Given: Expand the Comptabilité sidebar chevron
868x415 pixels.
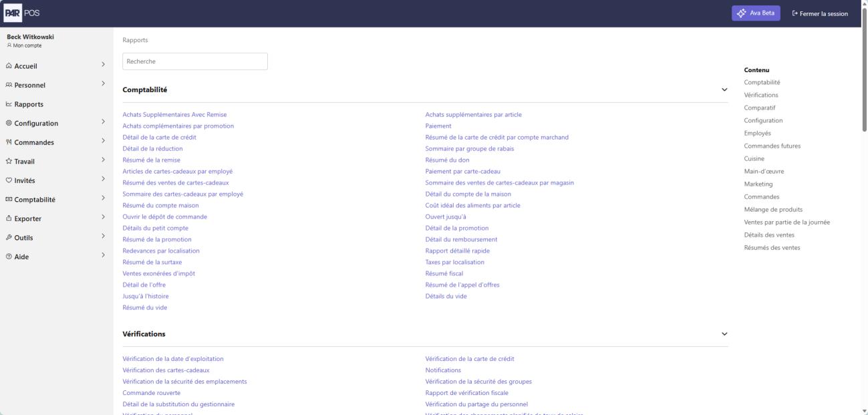Looking at the screenshot, I should point(103,198).
